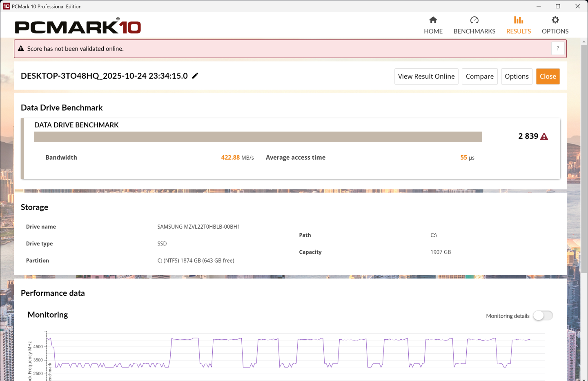Click the Monitoring details label
This screenshot has height=381, width=588.
[508, 316]
